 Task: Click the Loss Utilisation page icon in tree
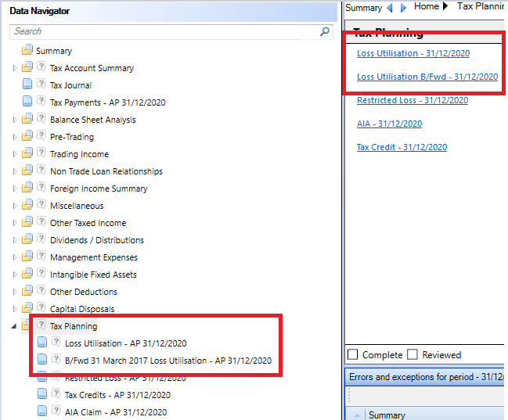(42, 342)
